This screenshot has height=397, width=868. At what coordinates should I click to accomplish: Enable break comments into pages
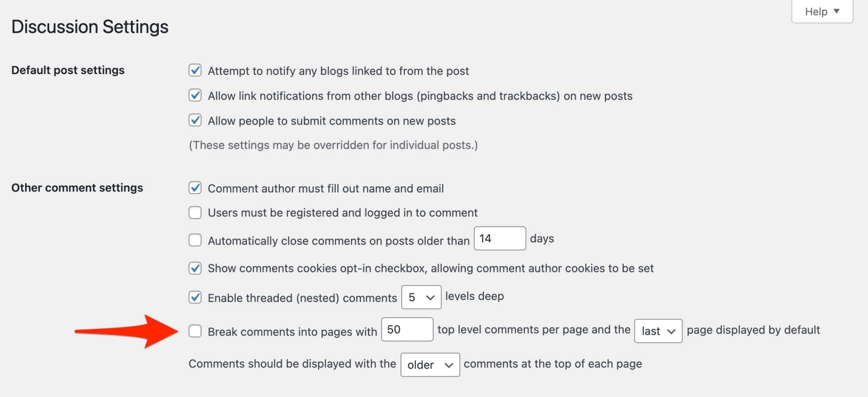[x=195, y=331]
